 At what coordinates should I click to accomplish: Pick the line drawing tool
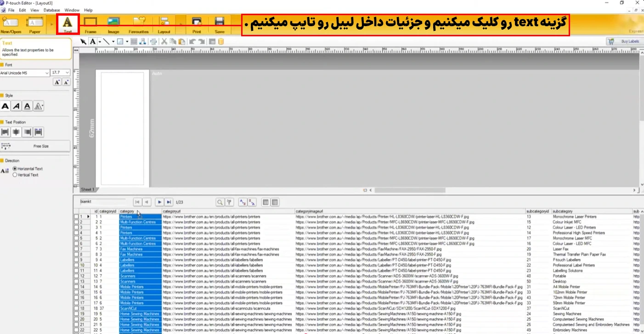[106, 41]
